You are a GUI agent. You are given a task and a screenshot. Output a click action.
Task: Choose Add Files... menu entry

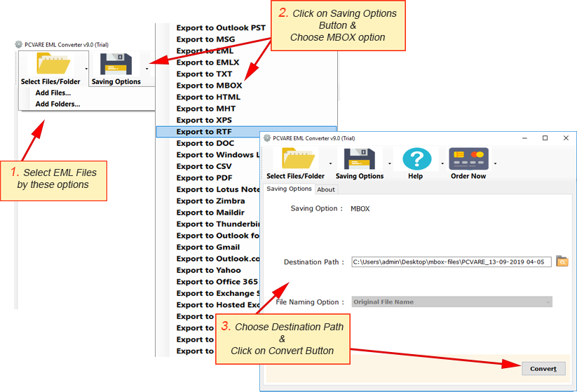pyautogui.click(x=53, y=93)
